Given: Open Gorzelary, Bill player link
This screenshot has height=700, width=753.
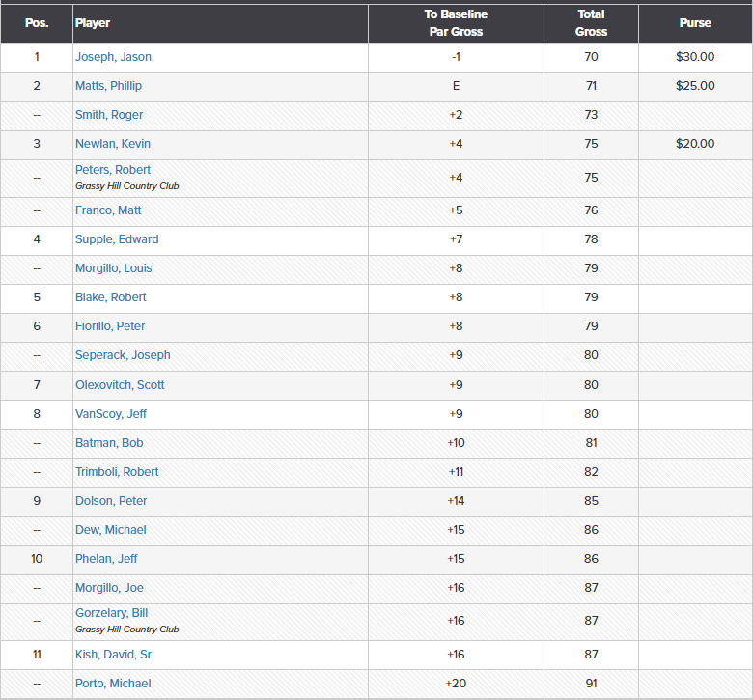Looking at the screenshot, I should tap(112, 613).
